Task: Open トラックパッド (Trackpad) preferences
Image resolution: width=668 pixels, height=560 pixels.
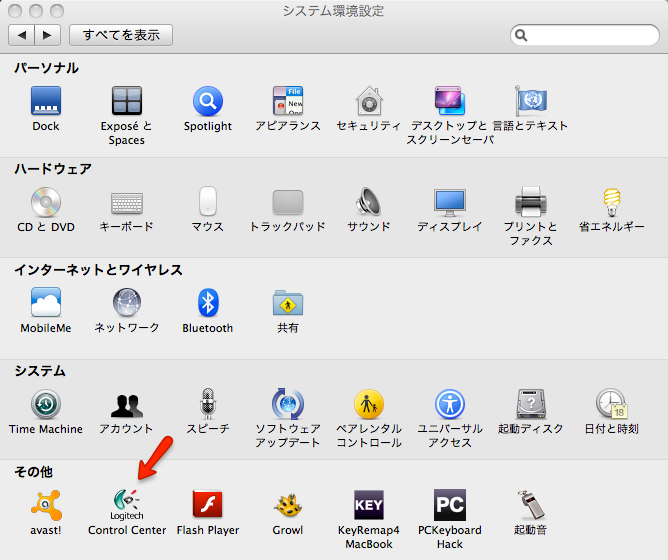Action: (288, 202)
